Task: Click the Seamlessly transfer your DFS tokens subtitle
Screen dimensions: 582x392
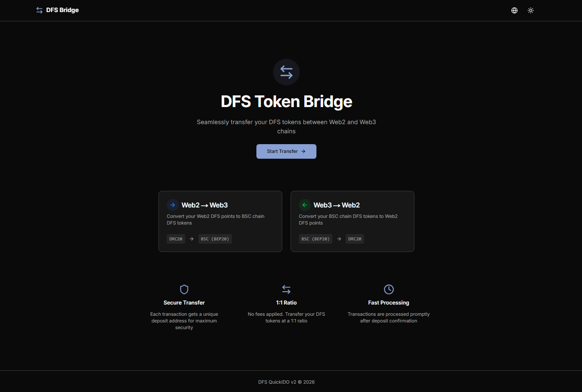Action: point(286,127)
